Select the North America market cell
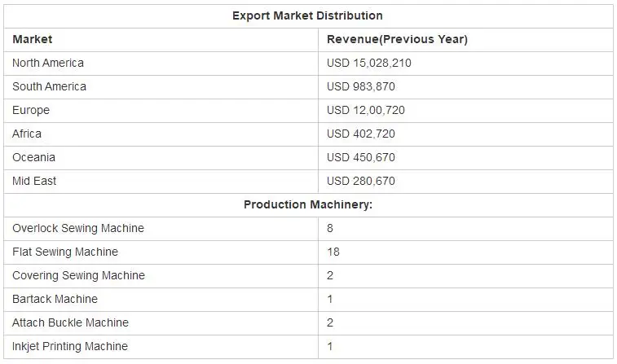Screen dimensions: 617x364 pos(48,63)
